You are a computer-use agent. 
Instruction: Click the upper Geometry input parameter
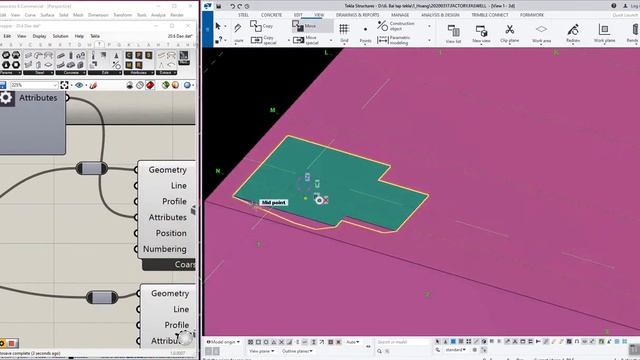pyautogui.click(x=167, y=170)
